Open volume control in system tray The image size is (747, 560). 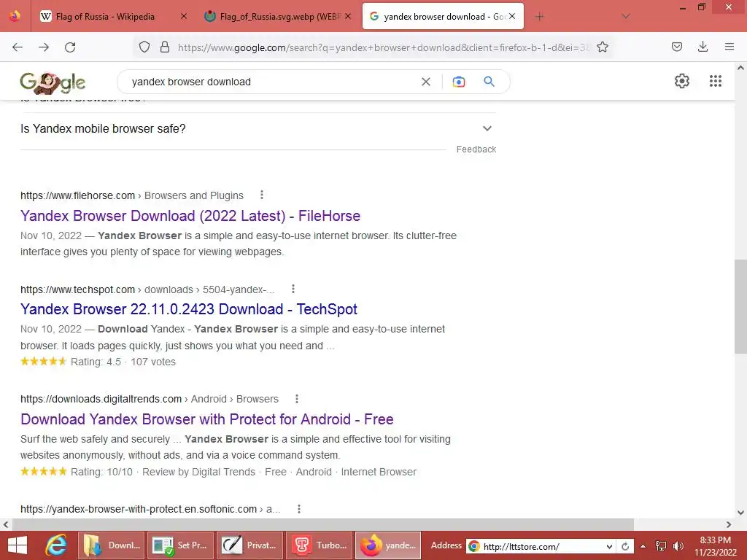click(678, 546)
